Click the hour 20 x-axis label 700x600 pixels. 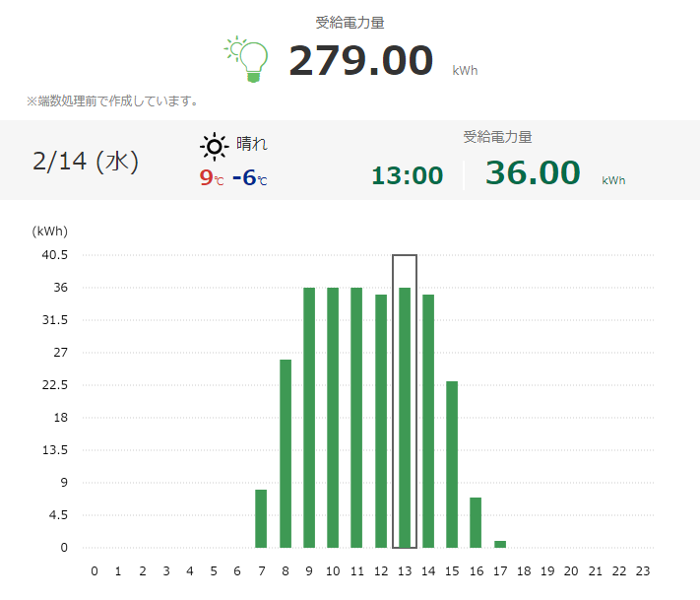(x=571, y=571)
